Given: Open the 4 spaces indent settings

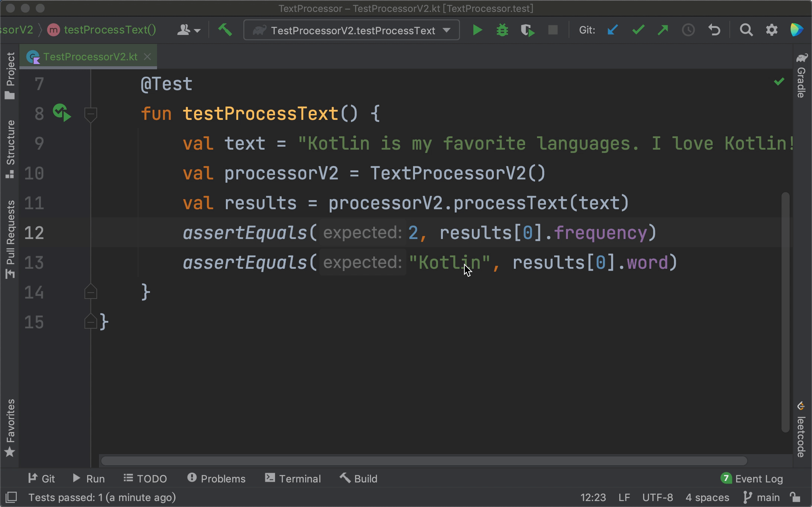Looking at the screenshot, I should [x=707, y=497].
